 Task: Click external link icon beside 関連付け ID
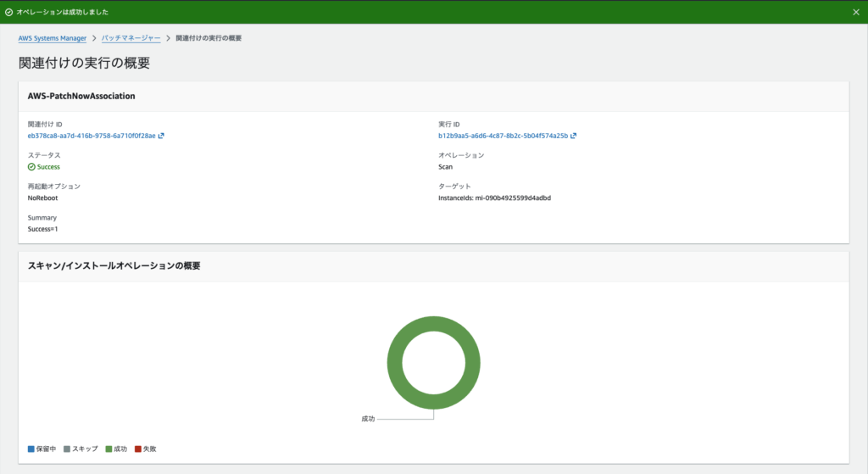point(161,136)
